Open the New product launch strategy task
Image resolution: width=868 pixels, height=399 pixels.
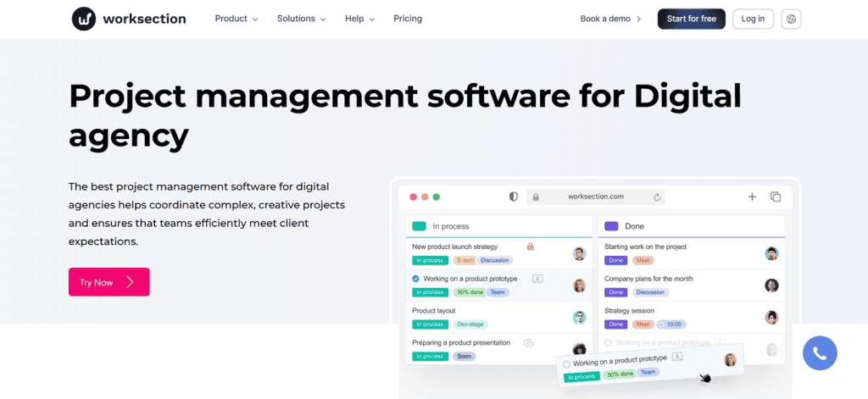[x=454, y=247]
